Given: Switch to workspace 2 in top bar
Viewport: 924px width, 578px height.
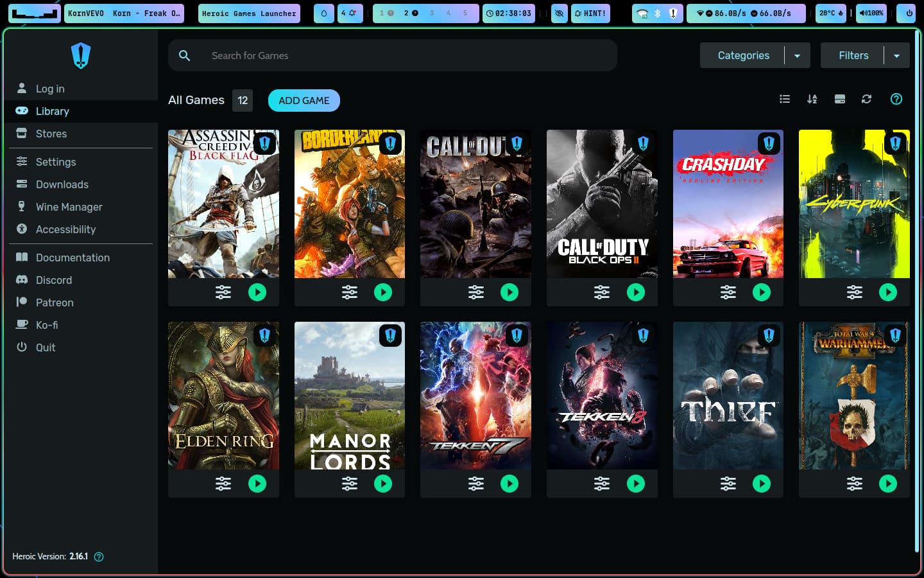Looking at the screenshot, I should click(411, 13).
